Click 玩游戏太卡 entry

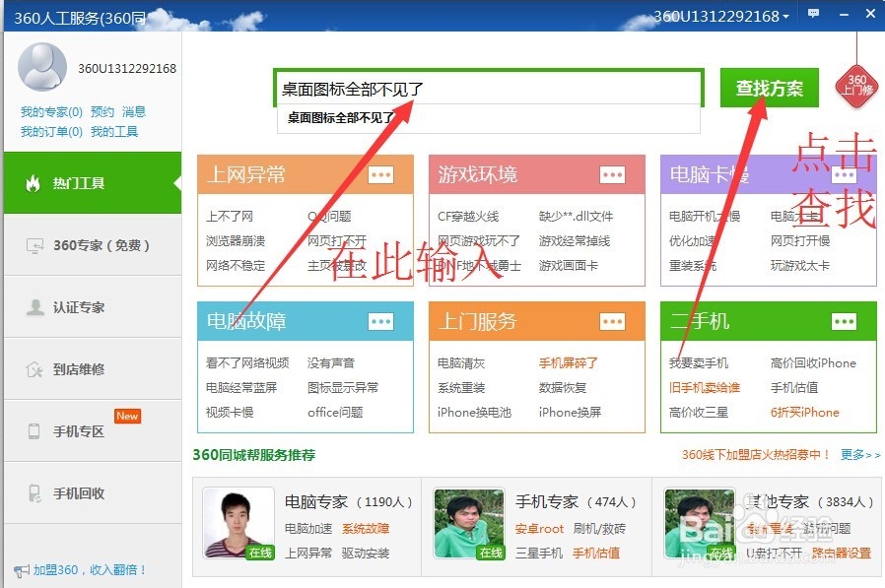click(x=800, y=265)
